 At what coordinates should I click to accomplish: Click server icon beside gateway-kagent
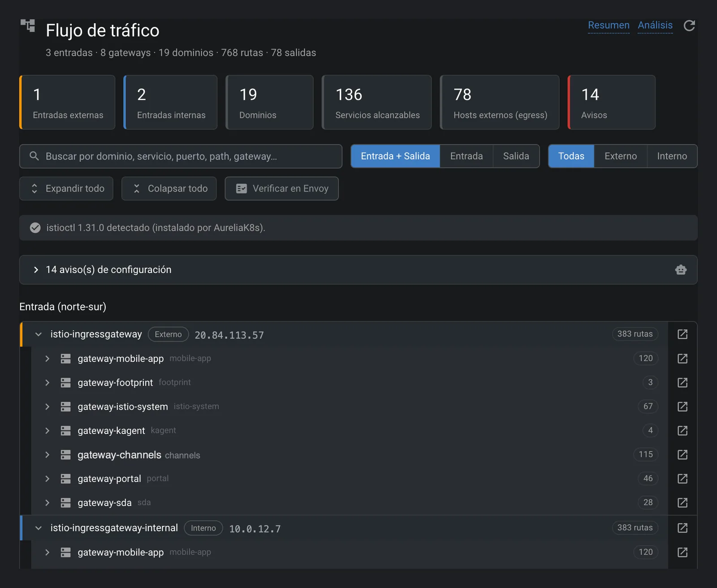tap(66, 431)
